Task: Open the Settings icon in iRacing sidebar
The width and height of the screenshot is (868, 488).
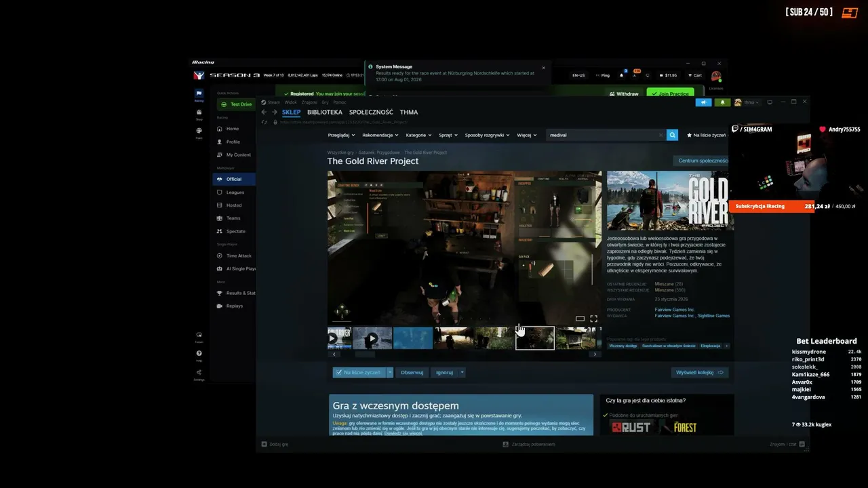Action: tap(199, 373)
